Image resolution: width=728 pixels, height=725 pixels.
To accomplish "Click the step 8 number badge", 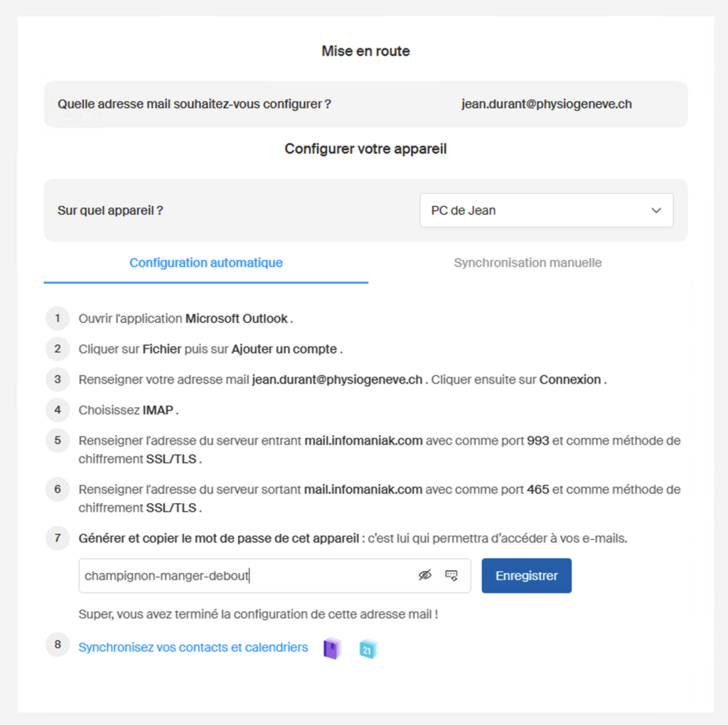I will [58, 645].
